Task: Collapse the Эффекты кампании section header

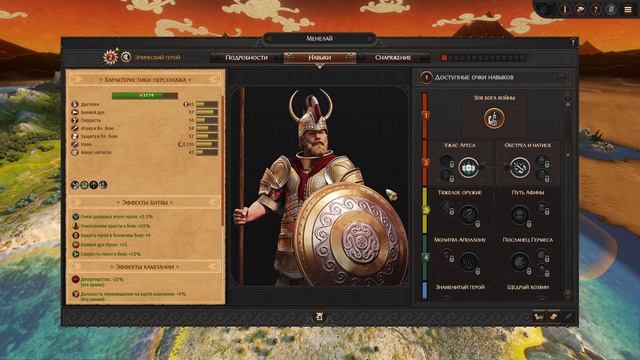Action: pos(145,267)
